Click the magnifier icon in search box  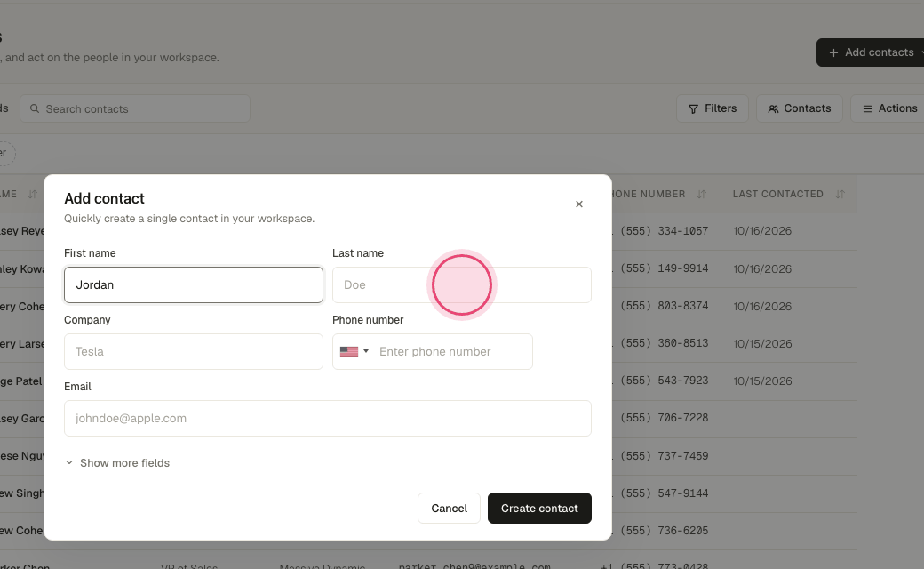[x=35, y=108]
